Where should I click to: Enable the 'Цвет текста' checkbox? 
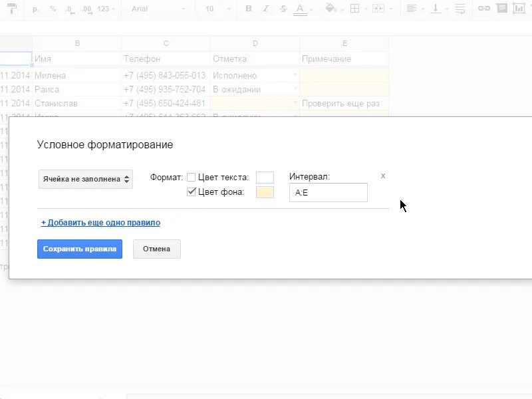(x=191, y=177)
